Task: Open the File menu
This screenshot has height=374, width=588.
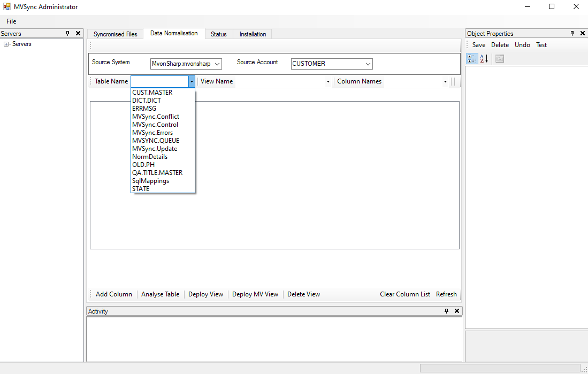Action: click(11, 21)
